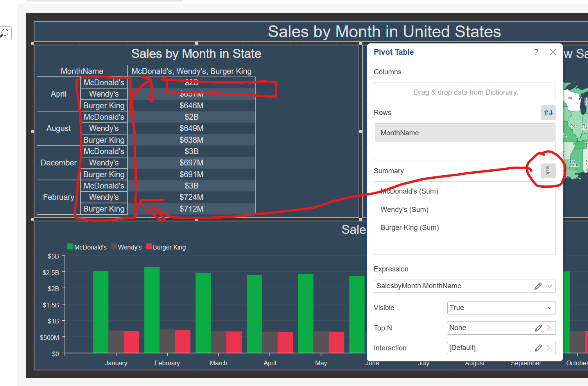The image size is (588, 386).
Task: Click the $697M value cell
Action: pyautogui.click(x=192, y=163)
